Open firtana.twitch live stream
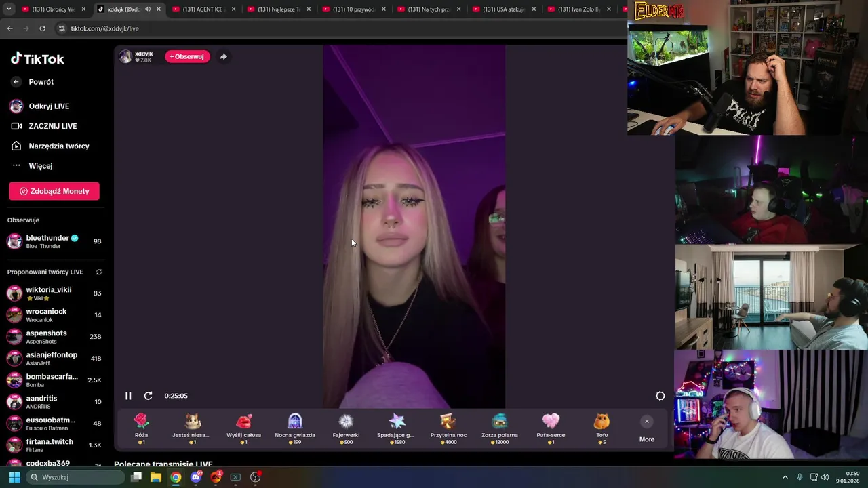The height and width of the screenshot is (488, 868). [x=54, y=445]
